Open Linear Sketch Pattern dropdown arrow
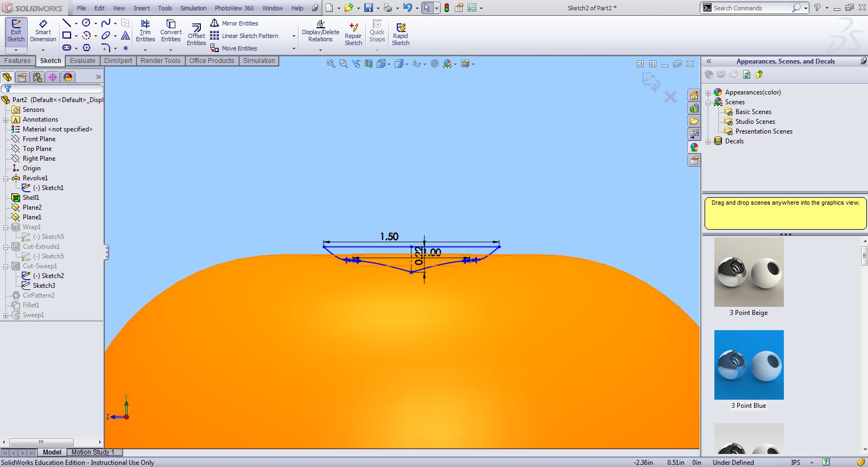Image resolution: width=868 pixels, height=467 pixels. pyautogui.click(x=294, y=36)
